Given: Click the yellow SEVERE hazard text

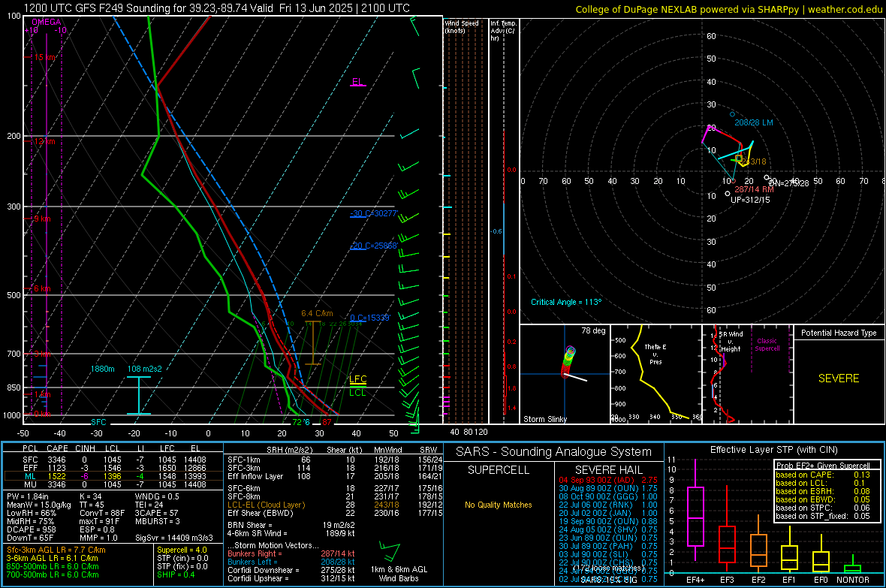Looking at the screenshot, I should click(x=839, y=378).
